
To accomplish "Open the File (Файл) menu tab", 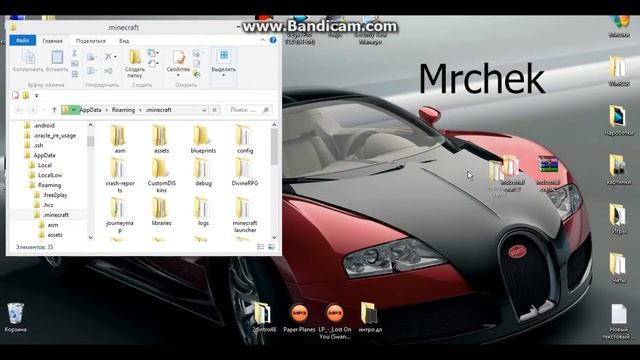I will (x=23, y=40).
